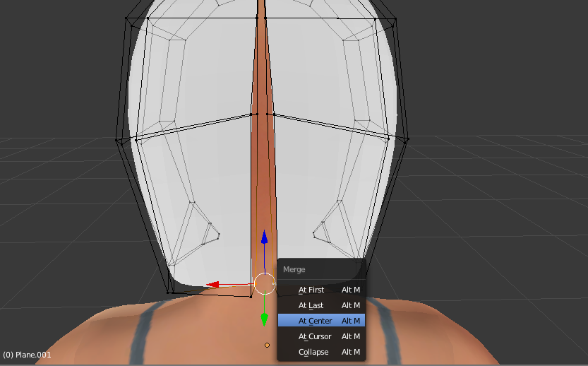This screenshot has height=366, width=588.
Task: Click the red X-axis gizmo arrow
Action: (x=213, y=285)
